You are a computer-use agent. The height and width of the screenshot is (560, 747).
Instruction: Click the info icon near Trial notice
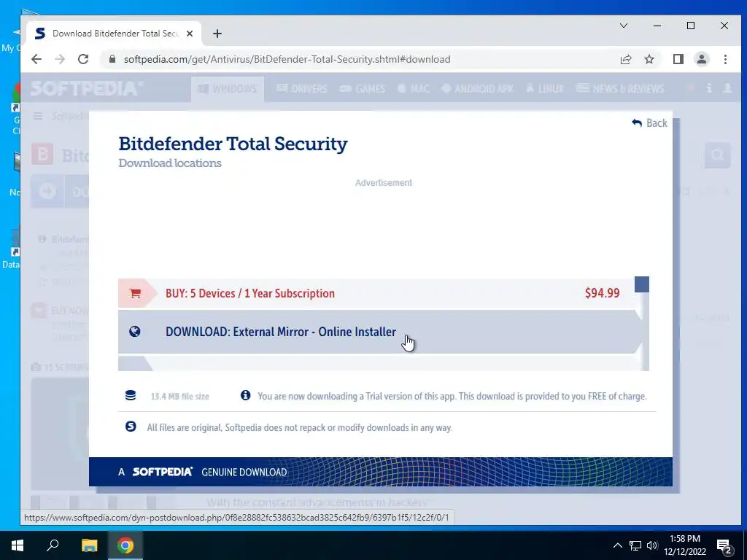(245, 395)
